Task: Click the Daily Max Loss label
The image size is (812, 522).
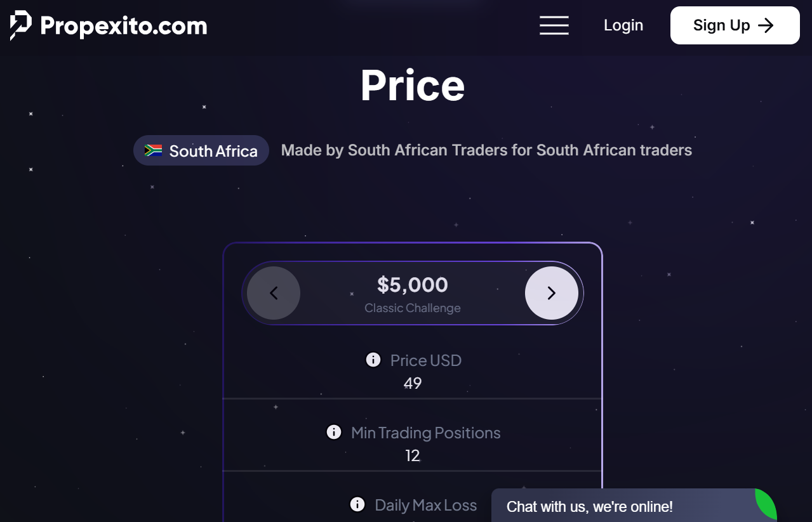Action: tap(425, 505)
